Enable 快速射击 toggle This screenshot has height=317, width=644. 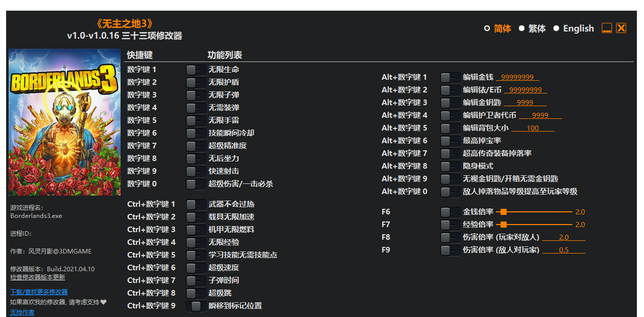[196, 171]
